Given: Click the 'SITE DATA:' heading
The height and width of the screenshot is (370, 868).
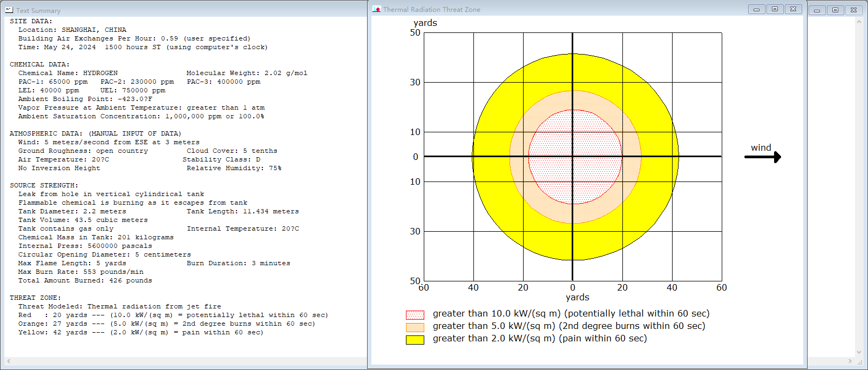Looking at the screenshot, I should 31,21.
